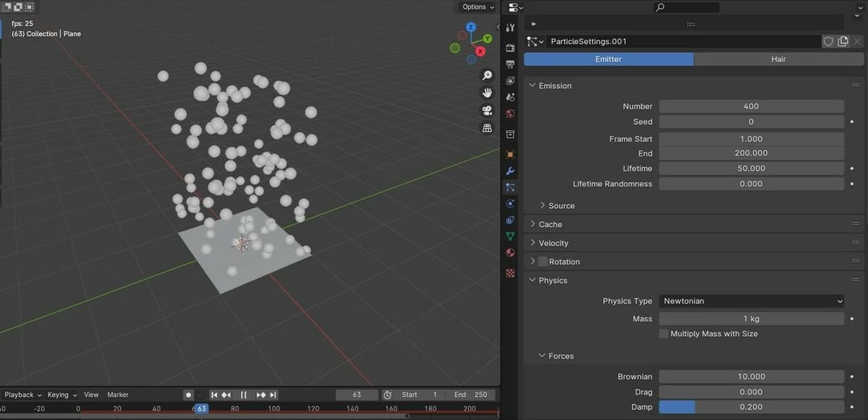Open the editor type dropdown in properties header
Screen dimensions: 868x420
tap(516, 7)
